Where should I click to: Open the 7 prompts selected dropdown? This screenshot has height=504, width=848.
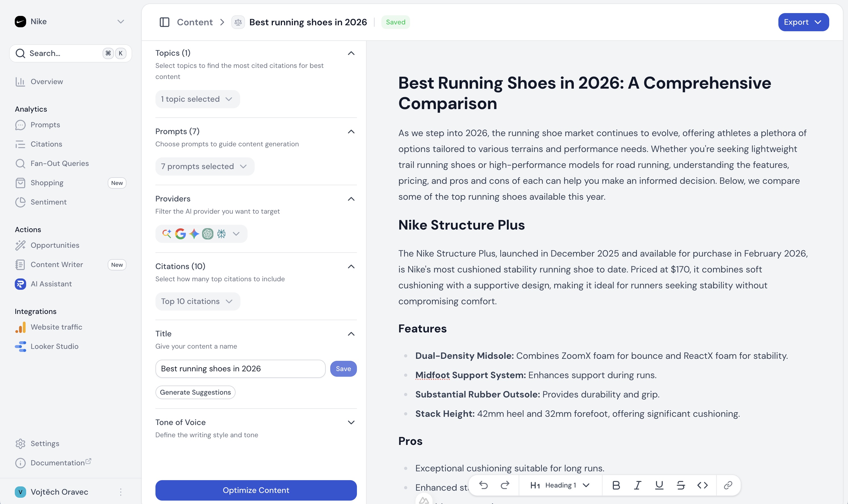204,166
